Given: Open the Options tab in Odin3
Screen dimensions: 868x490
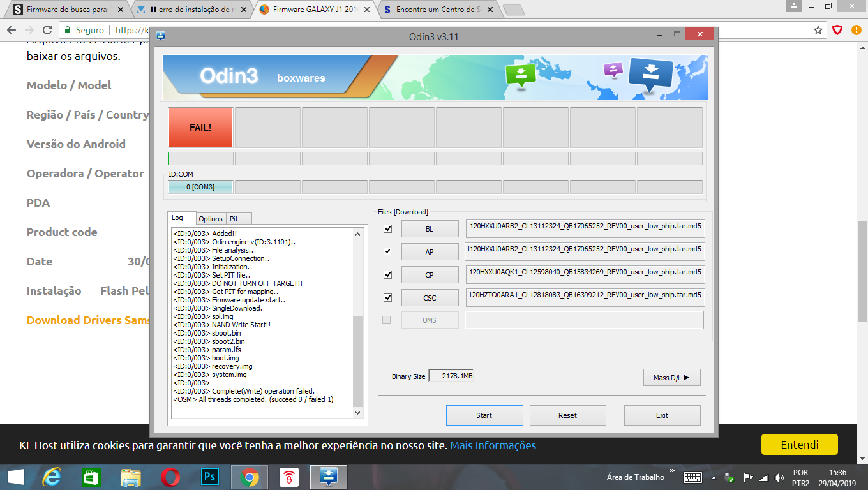Looking at the screenshot, I should [x=211, y=219].
